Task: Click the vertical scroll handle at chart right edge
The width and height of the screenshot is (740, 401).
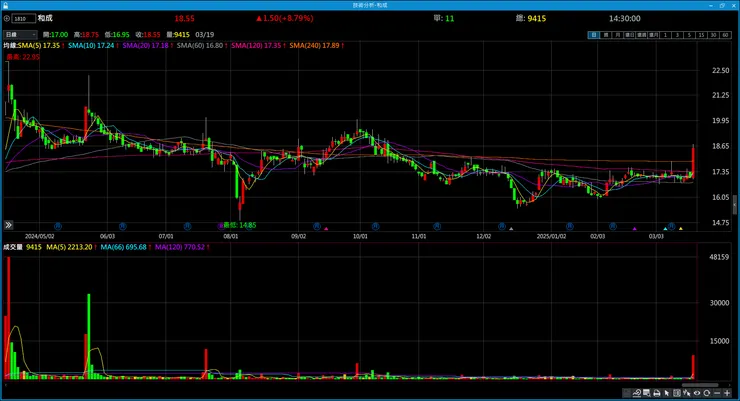Action: 735,205
